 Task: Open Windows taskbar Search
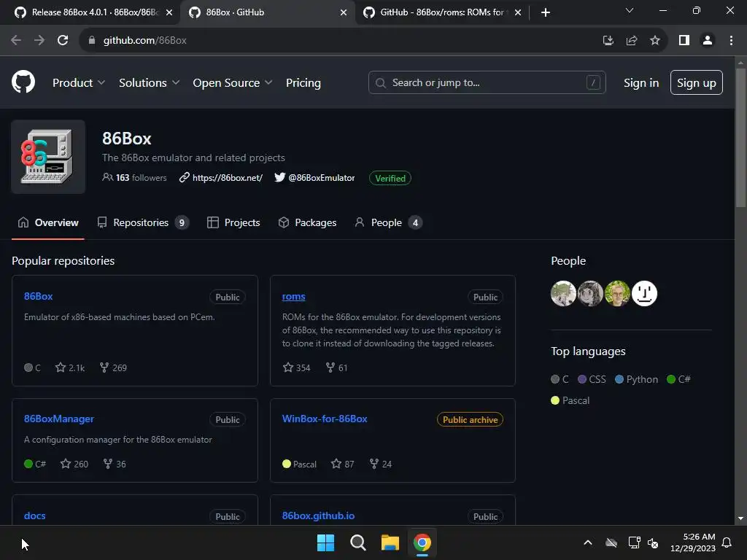pos(357,542)
